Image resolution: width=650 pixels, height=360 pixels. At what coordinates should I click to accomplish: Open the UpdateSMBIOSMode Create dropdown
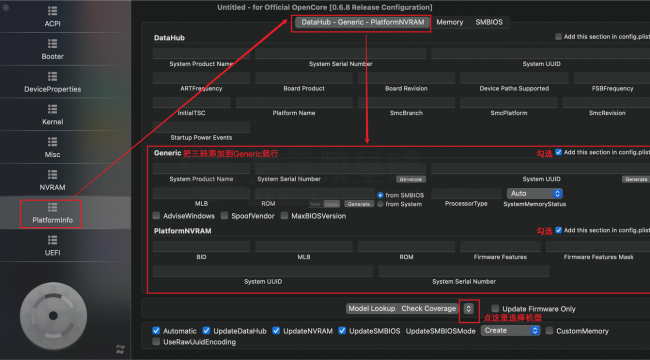[x=510, y=331]
